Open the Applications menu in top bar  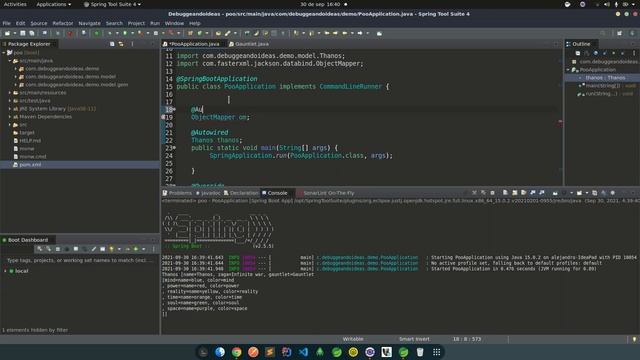point(53,4)
